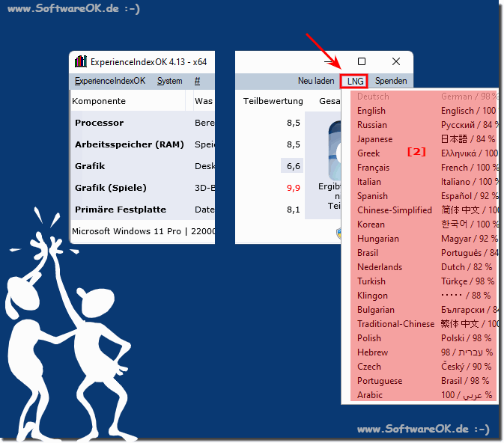
Task: Switch language to Czech
Action: pos(425,367)
